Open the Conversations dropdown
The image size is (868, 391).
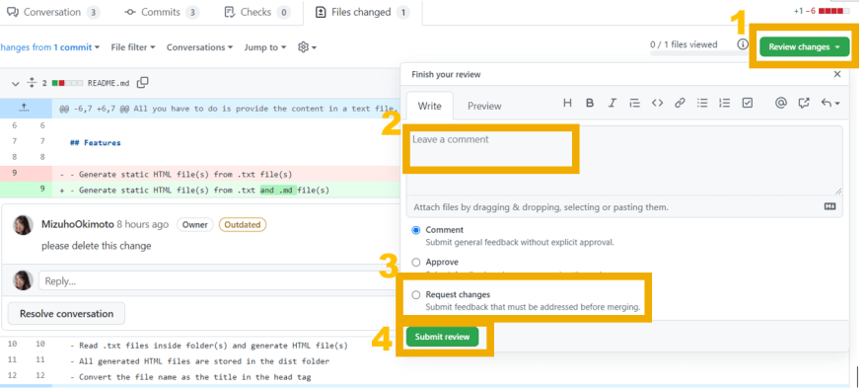pyautogui.click(x=200, y=47)
